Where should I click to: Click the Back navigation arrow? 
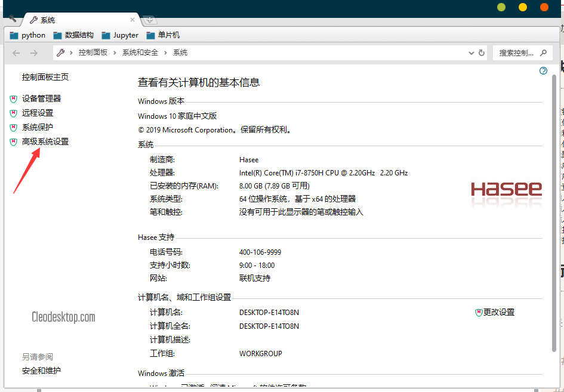[16, 53]
